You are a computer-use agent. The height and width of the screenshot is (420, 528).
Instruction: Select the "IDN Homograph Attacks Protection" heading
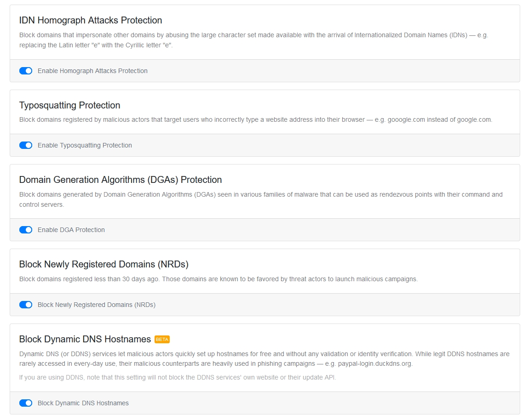91,20
